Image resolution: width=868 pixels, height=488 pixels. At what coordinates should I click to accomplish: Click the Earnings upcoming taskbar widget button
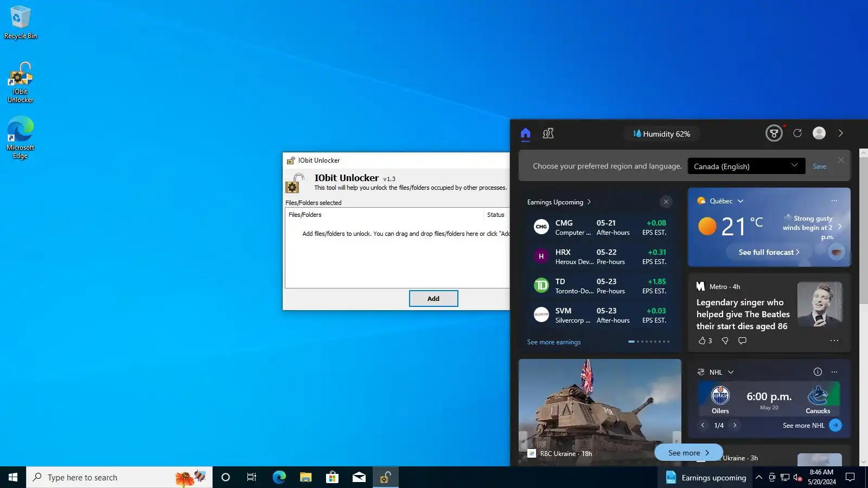point(705,477)
